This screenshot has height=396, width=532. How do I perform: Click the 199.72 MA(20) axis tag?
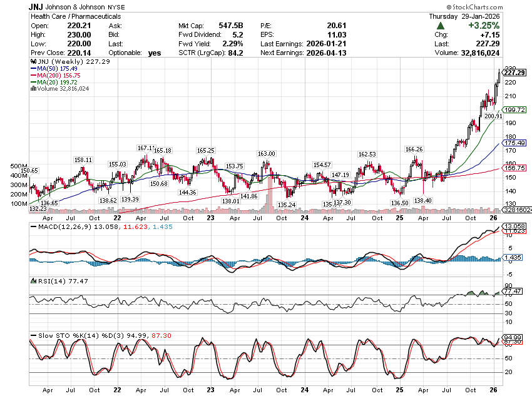pos(514,109)
